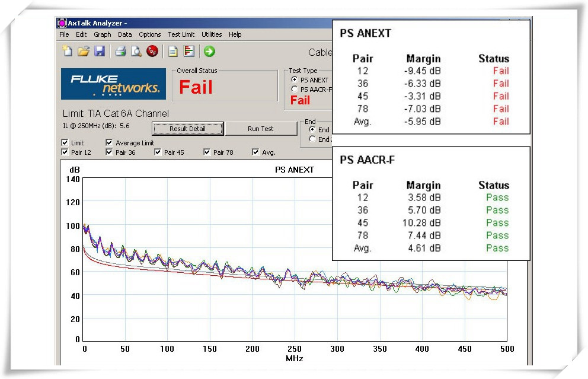Screen dimensions: 588x379
Task: Click the New file toolbar icon
Action: click(x=68, y=51)
